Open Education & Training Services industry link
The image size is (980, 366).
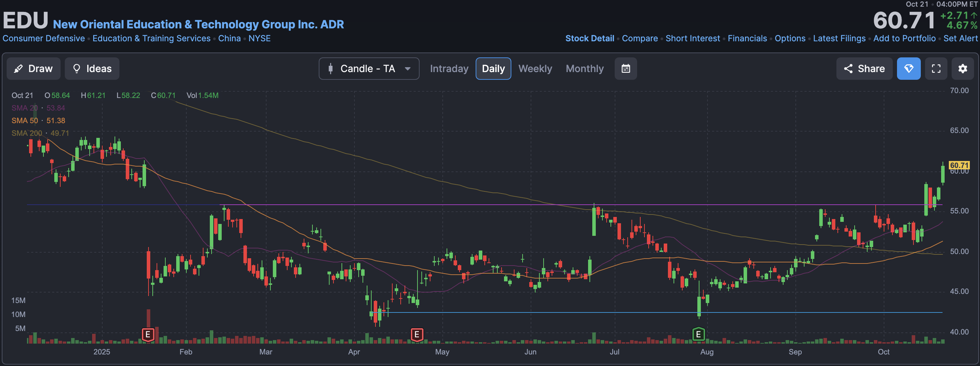(151, 38)
